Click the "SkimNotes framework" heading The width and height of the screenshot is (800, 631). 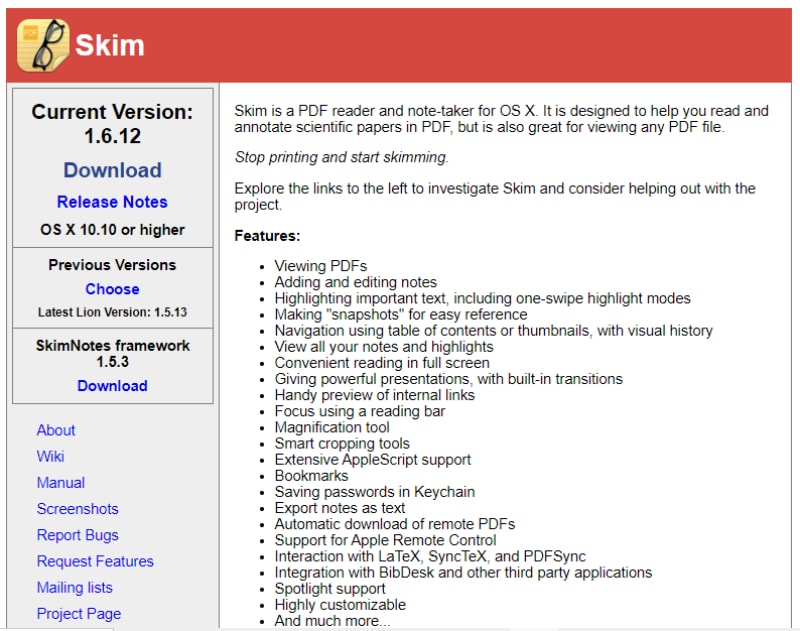pyautogui.click(x=112, y=345)
